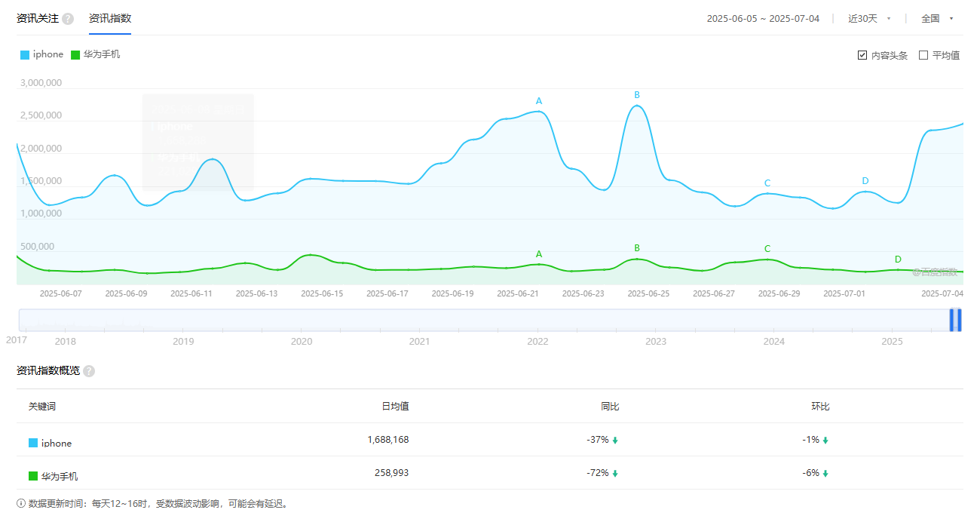Click green marker D on 华为手机 curve

(x=898, y=259)
